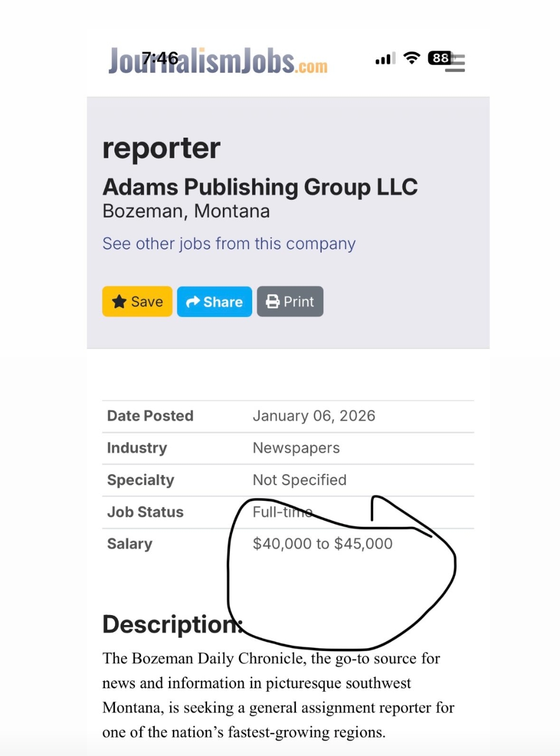Click the Not Specified specialty value
This screenshot has width=560, height=756.
click(299, 480)
